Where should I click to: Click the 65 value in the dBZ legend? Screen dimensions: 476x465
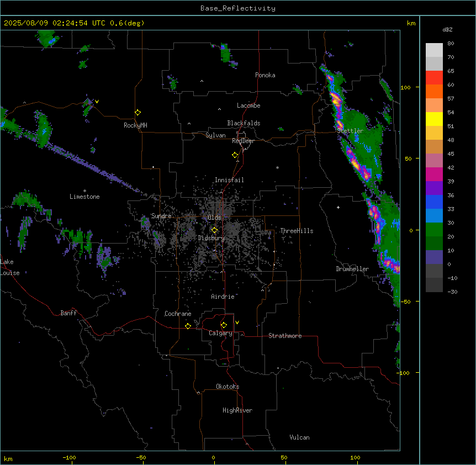point(451,71)
